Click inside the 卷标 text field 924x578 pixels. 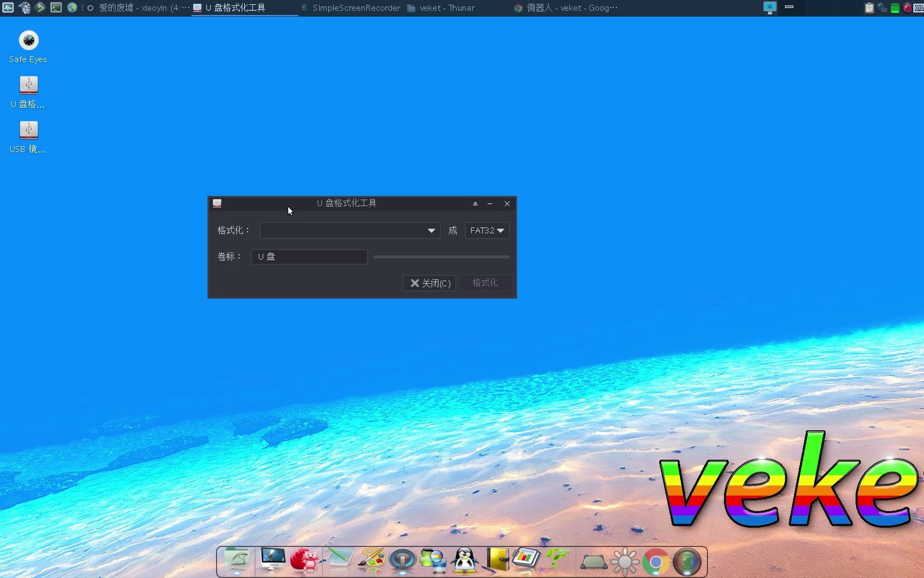[x=309, y=256]
